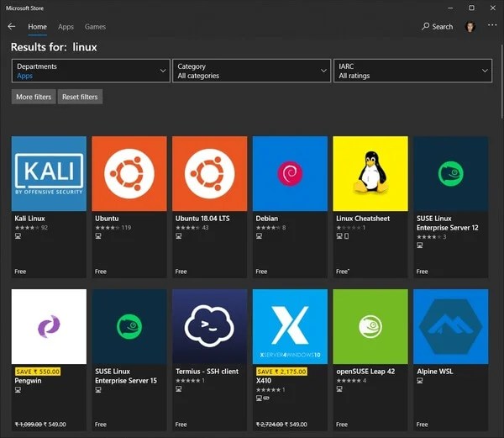504x438 pixels.
Task: Click the Linux Cheatsheet title
Action: click(x=363, y=219)
